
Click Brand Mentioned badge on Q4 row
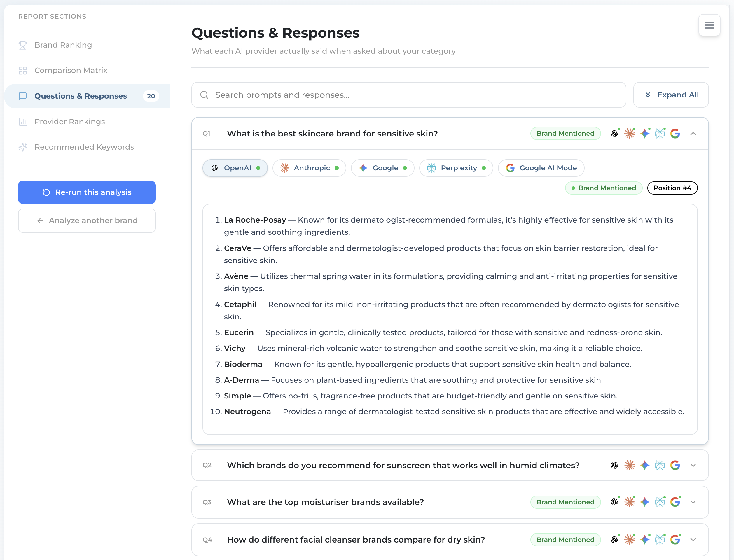coord(565,540)
